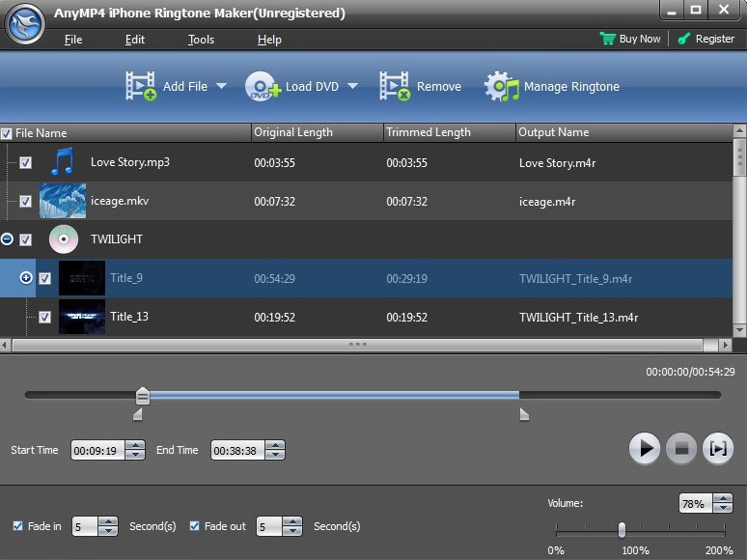Decrease End Time with down arrow

[275, 455]
